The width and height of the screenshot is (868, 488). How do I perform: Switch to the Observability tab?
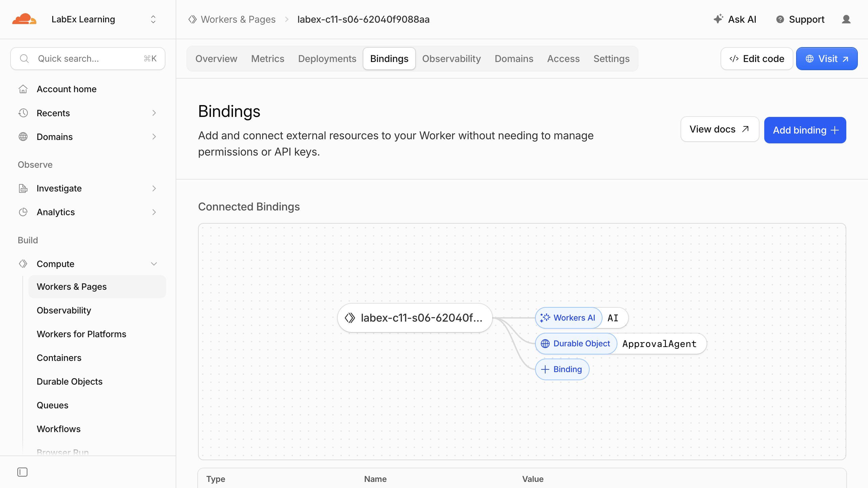(x=451, y=59)
